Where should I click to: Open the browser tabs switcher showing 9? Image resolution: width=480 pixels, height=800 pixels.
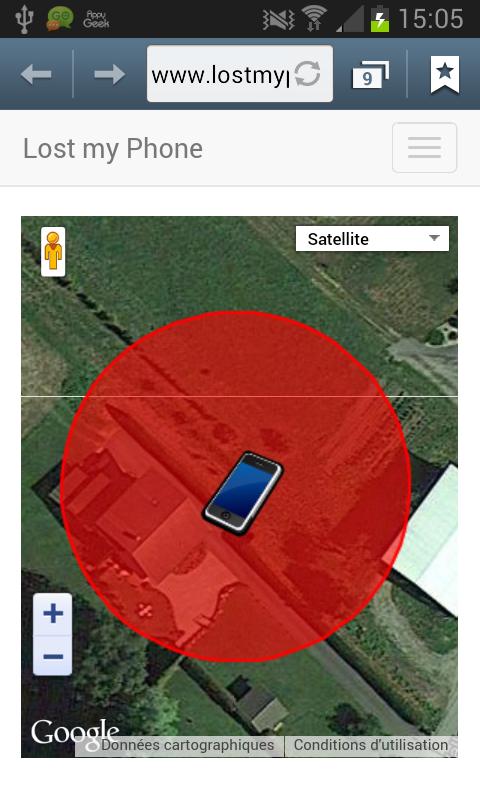click(x=370, y=74)
